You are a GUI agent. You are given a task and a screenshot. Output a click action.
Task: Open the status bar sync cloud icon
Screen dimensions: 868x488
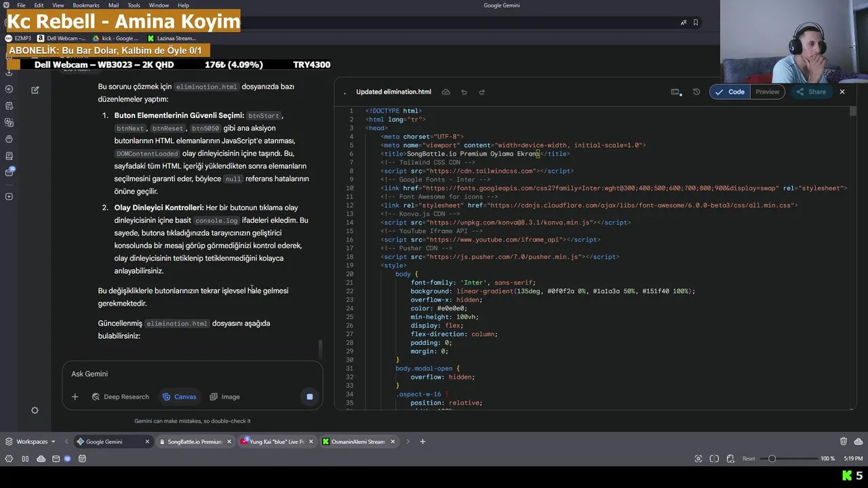[41, 459]
